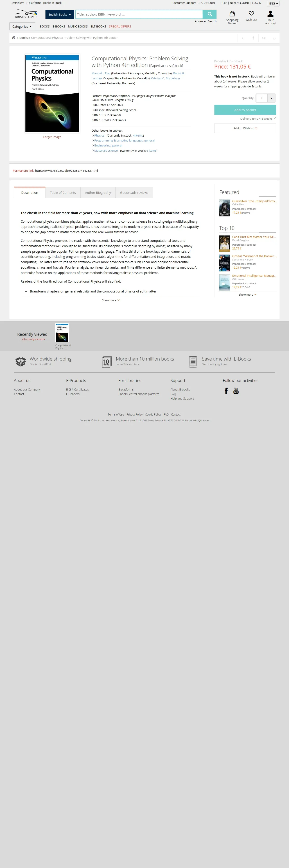Viewport: 289px width, 868px height.
Task: Open the ENG language dropdown
Action: click(x=273, y=3)
